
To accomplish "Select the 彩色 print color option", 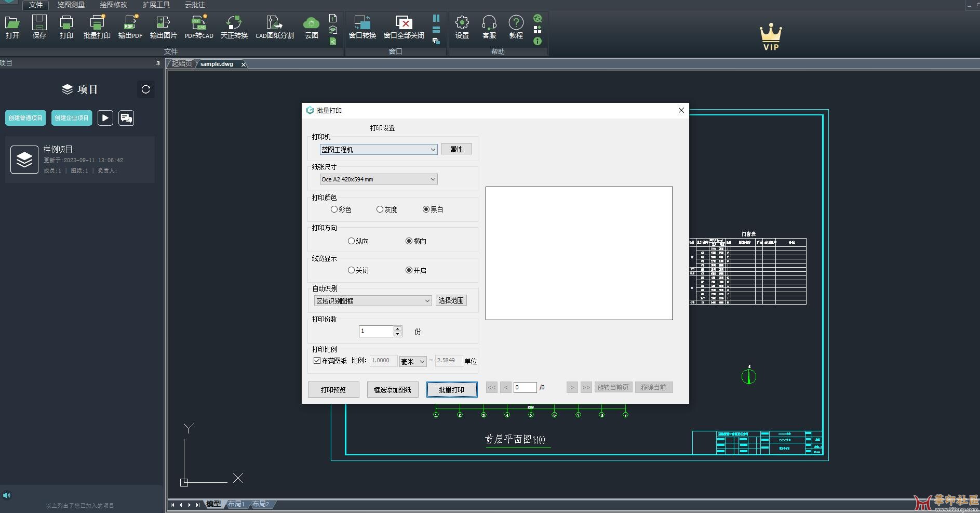I will (x=334, y=209).
